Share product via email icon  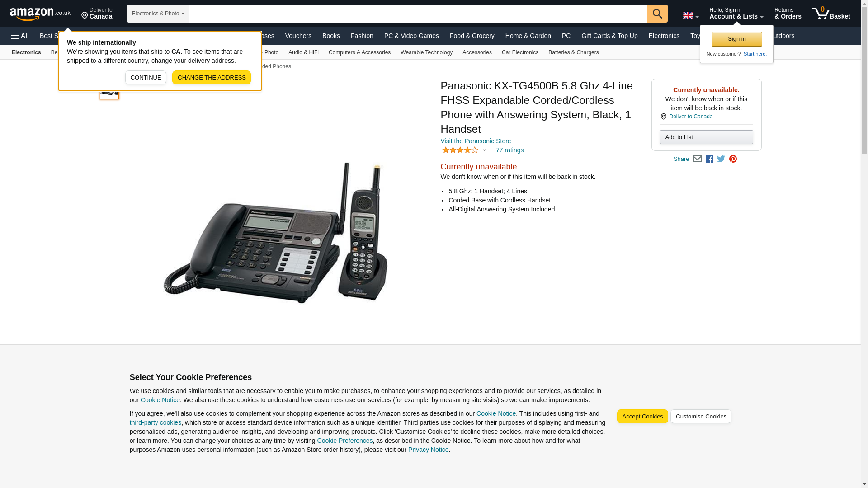[697, 159]
